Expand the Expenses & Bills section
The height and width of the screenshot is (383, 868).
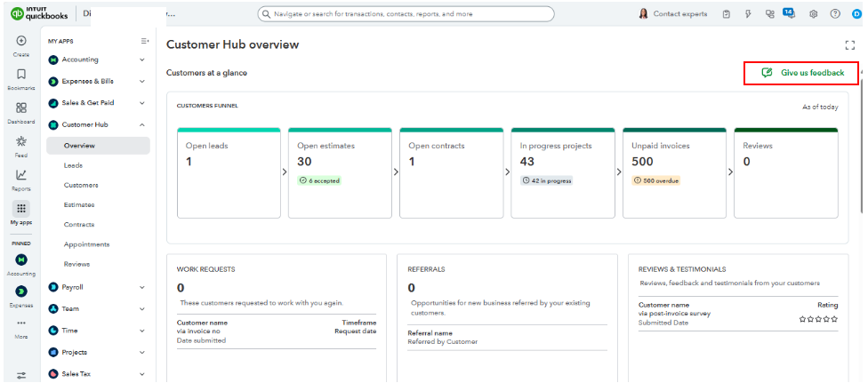pos(142,82)
